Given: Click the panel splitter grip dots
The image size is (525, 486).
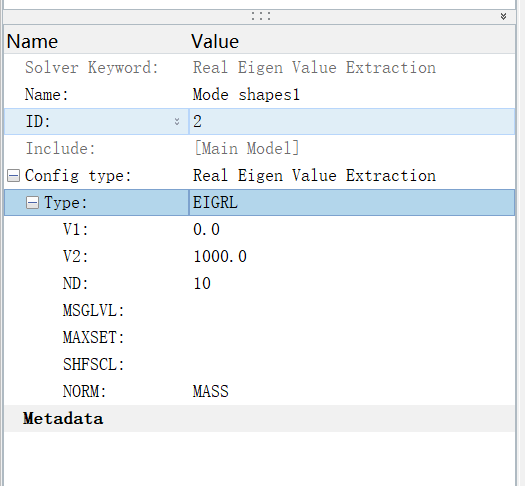Looking at the screenshot, I should 261,16.
